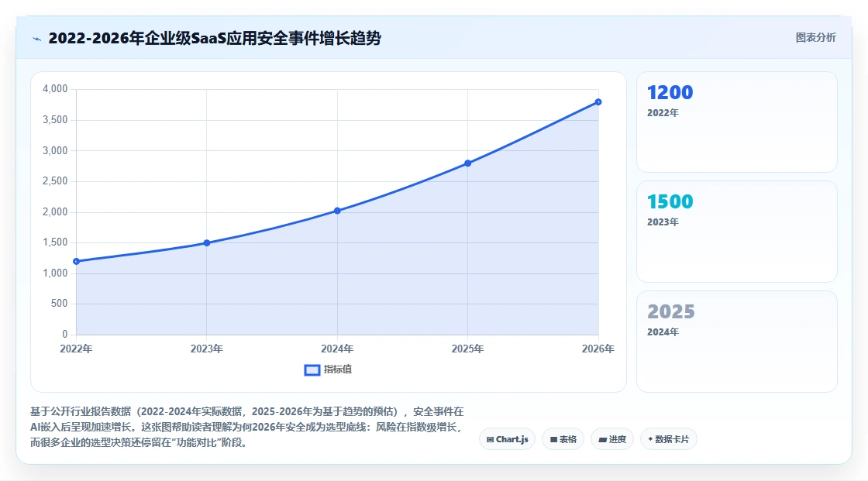The width and height of the screenshot is (868, 481).
Task: Click the 2026年 data point on the line
Action: 598,101
